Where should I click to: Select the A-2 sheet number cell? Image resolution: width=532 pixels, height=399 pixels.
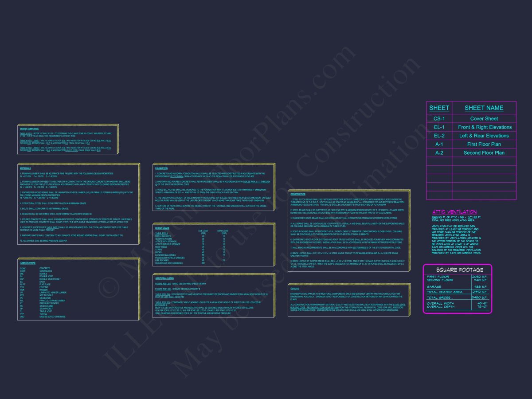tap(439, 153)
